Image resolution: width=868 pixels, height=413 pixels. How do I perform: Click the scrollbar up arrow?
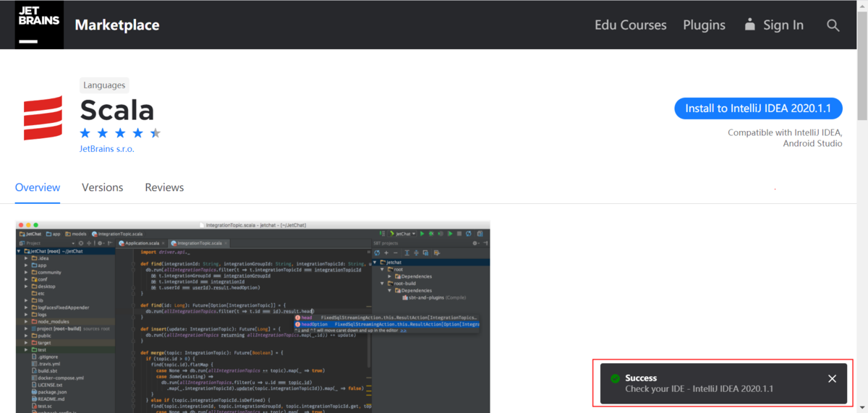click(862, 5)
